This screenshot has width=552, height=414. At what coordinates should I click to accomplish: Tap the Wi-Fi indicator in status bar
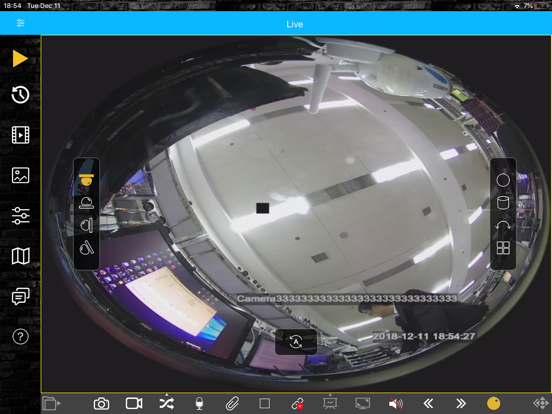[x=517, y=6]
